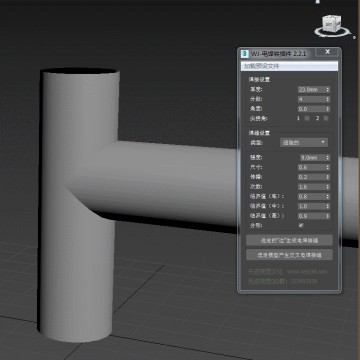
Task: Click the spinner arrows beside 23.0mm thickness
Action: (x=328, y=89)
